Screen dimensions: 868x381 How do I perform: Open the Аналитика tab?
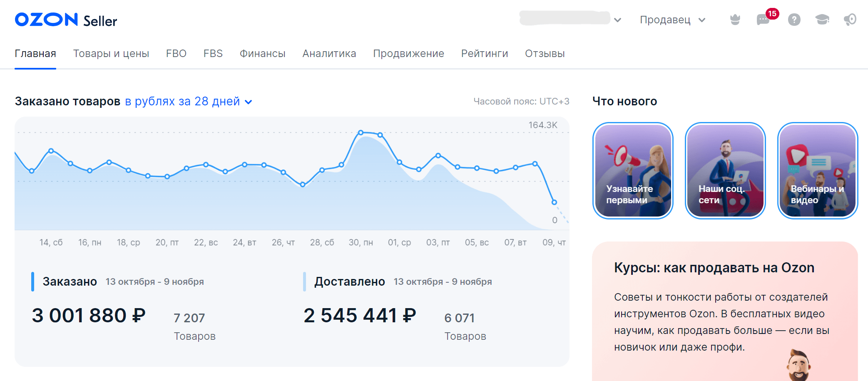[x=329, y=54]
